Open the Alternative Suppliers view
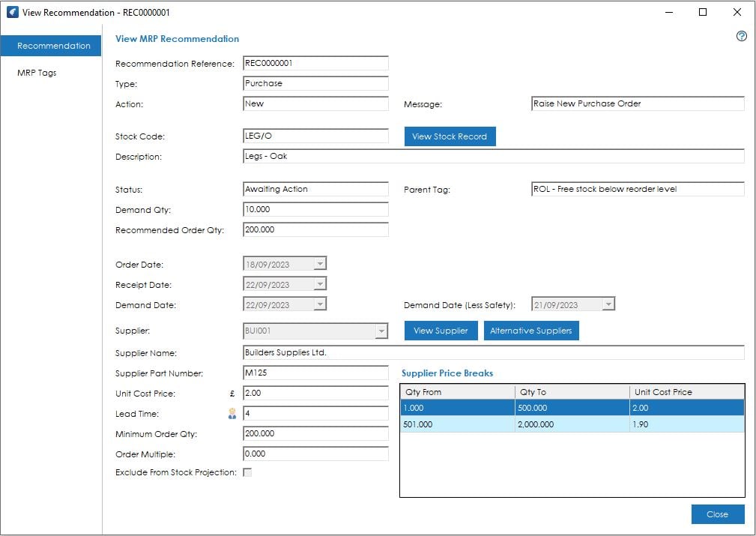 (531, 330)
